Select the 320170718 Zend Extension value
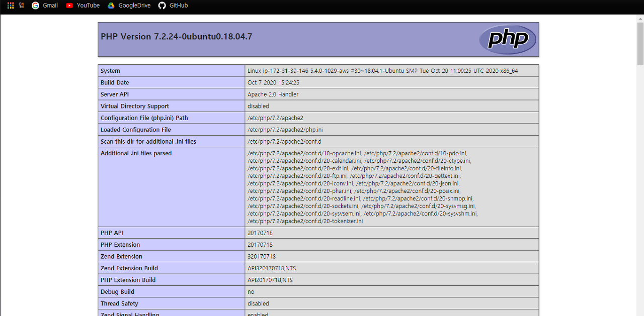 click(x=262, y=257)
